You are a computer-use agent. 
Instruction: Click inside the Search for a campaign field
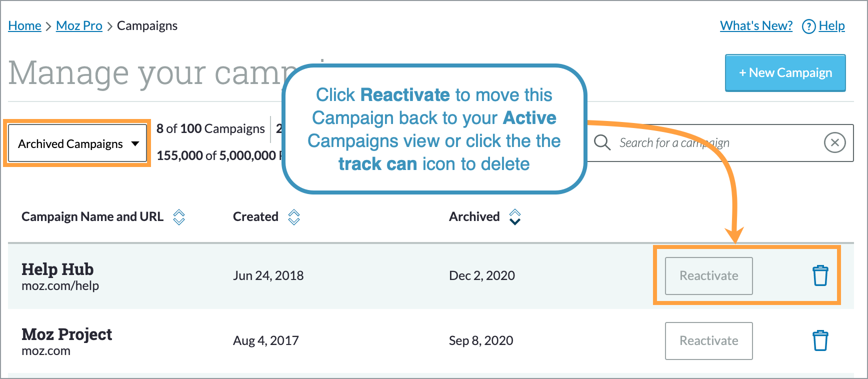pos(690,142)
